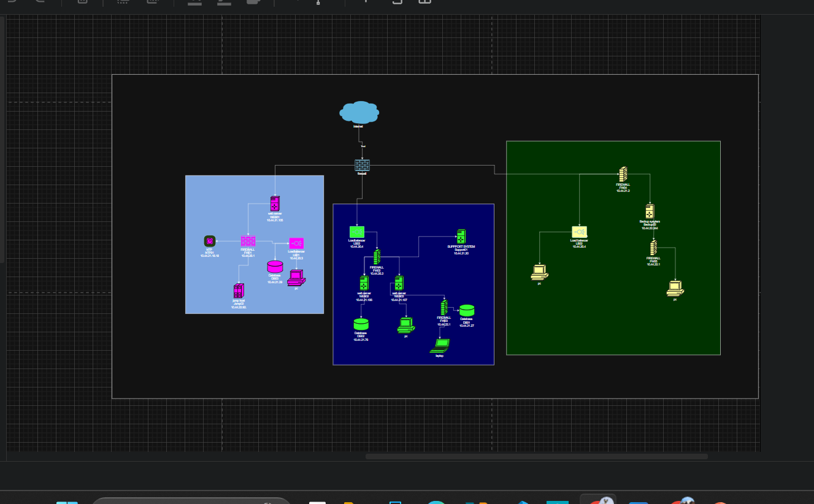Click the yellow load balancer icon
The width and height of the screenshot is (814, 504).
coord(579,232)
